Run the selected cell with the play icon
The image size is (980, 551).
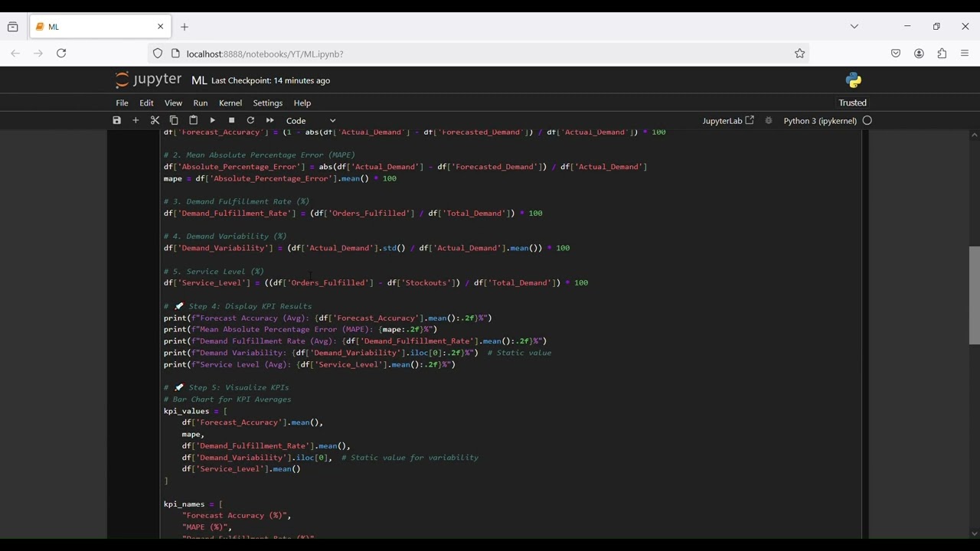point(213,121)
